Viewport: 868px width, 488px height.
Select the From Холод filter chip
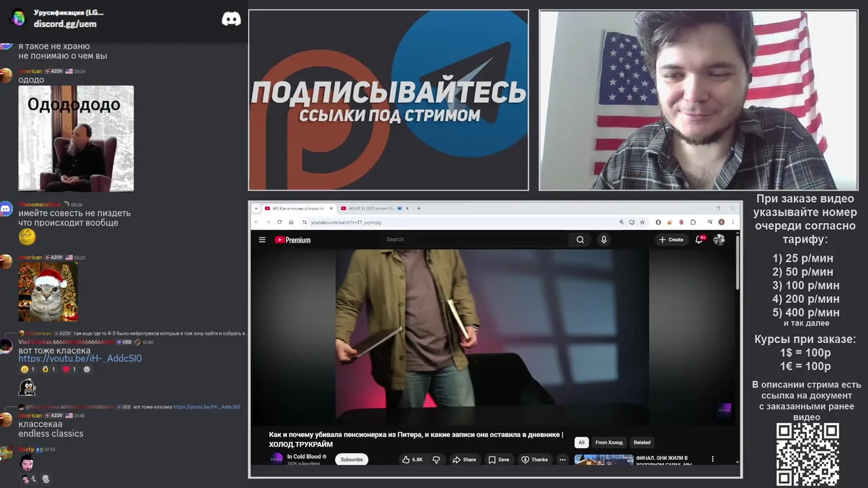(x=609, y=443)
